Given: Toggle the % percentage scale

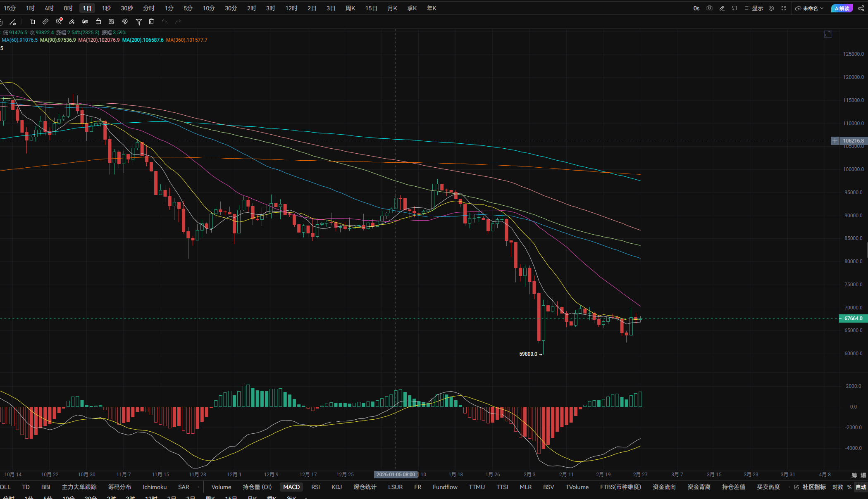Looking at the screenshot, I should pos(849,487).
